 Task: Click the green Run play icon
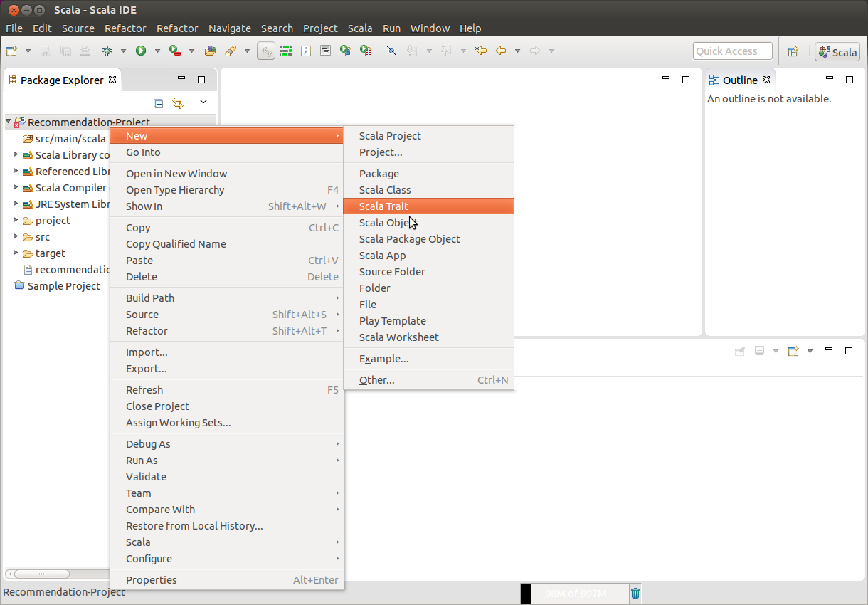(x=141, y=51)
